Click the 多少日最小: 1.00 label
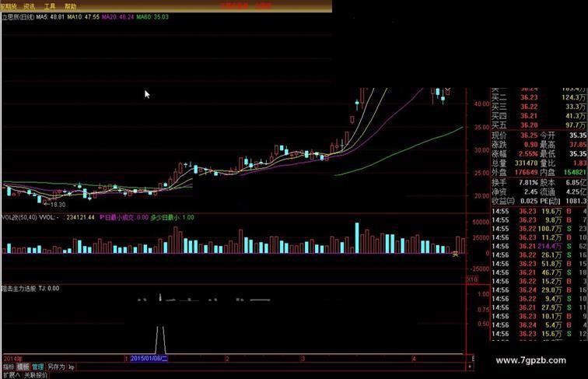The height and width of the screenshot is (379, 588). [173, 217]
